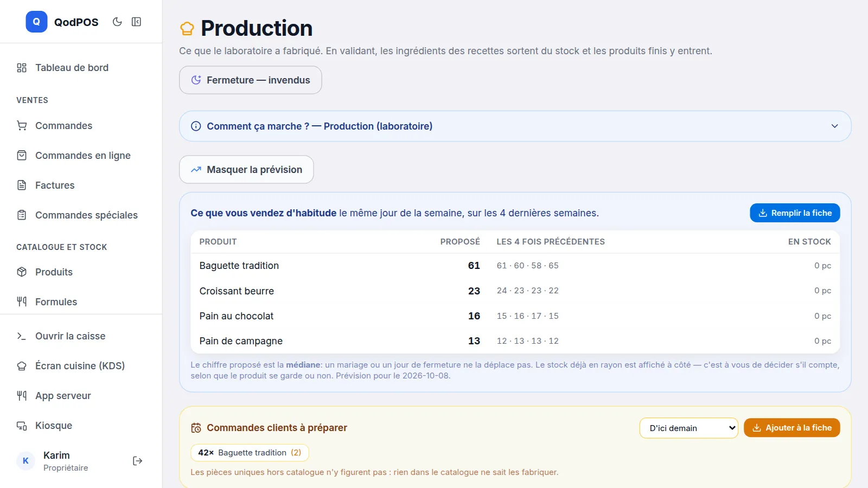
Task: Select the Baguette tradition row name
Action: pos(239,266)
